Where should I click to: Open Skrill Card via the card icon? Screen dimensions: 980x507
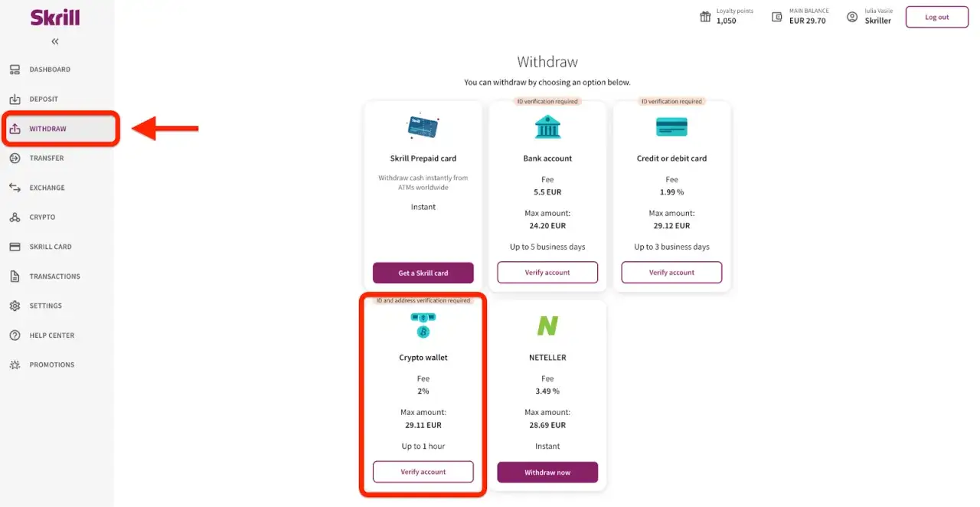tap(16, 247)
